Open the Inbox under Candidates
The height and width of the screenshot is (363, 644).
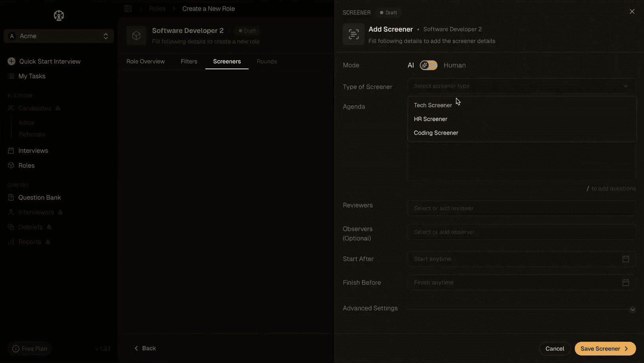(27, 123)
